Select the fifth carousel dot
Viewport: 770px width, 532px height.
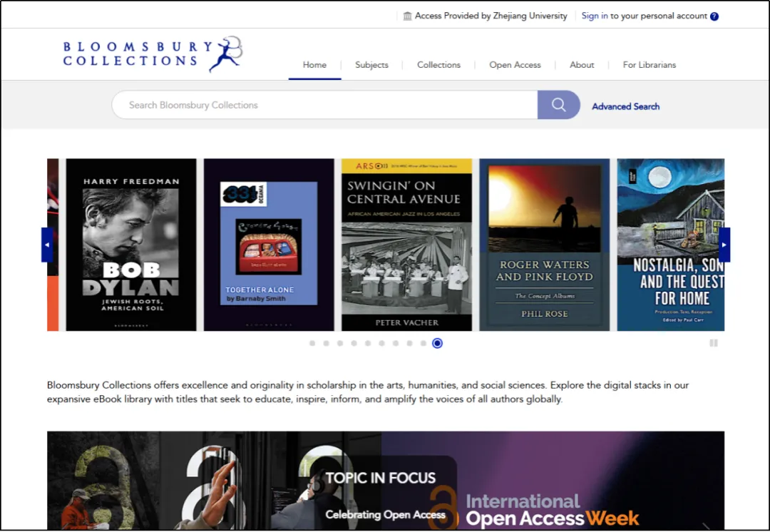click(368, 343)
